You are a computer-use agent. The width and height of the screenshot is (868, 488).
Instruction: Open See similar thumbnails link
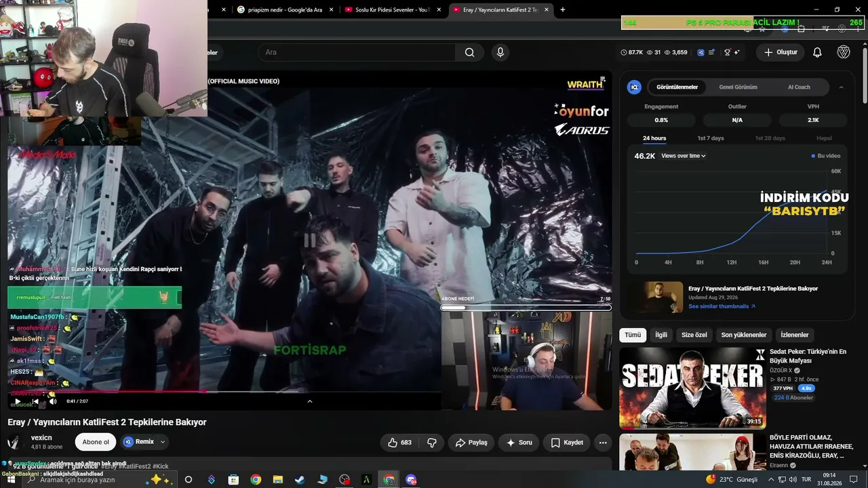(x=722, y=306)
